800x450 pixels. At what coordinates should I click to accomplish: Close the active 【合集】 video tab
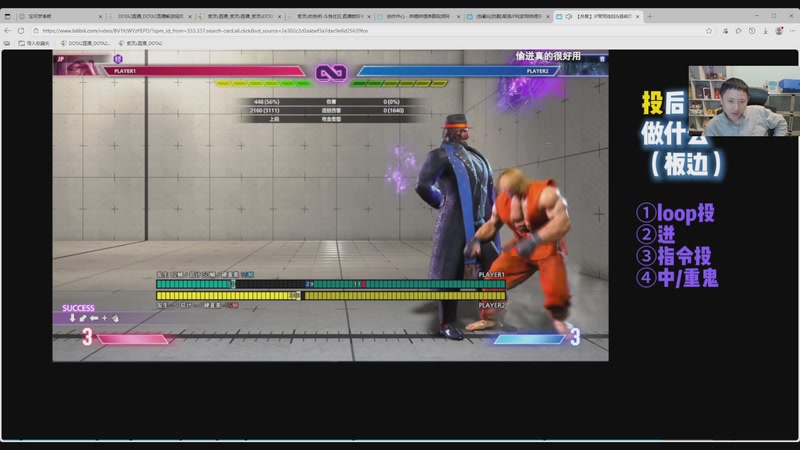(x=637, y=16)
